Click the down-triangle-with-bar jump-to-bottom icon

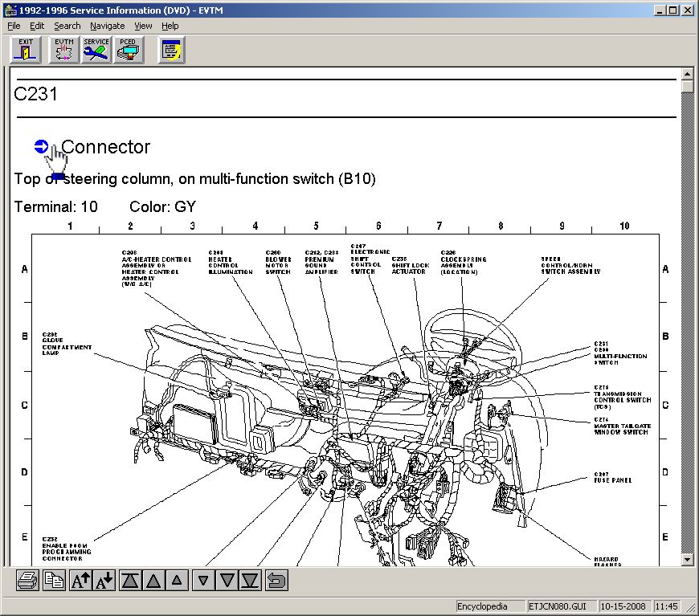250,581
